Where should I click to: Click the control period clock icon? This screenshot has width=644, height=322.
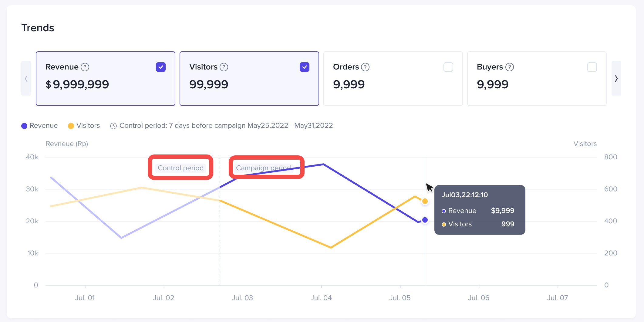[x=113, y=126]
